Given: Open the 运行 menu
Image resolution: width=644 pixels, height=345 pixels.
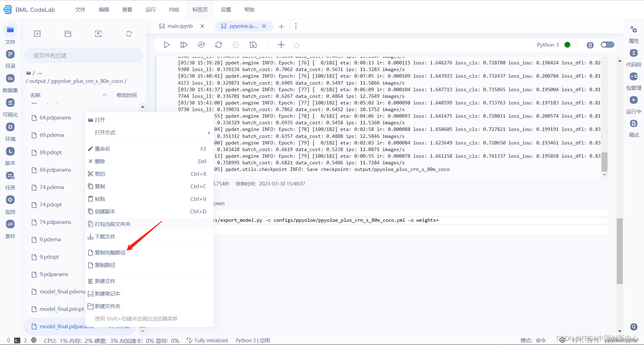Looking at the screenshot, I should tap(150, 9).
